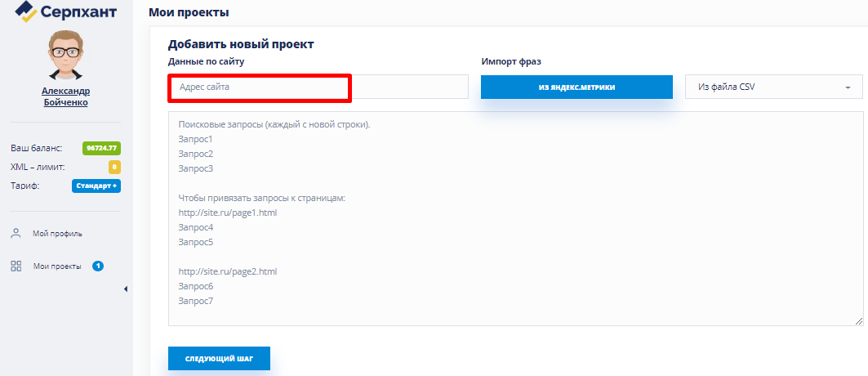Click the project count badge showing 1
Viewport: 868px width, 376px height.
(98, 266)
